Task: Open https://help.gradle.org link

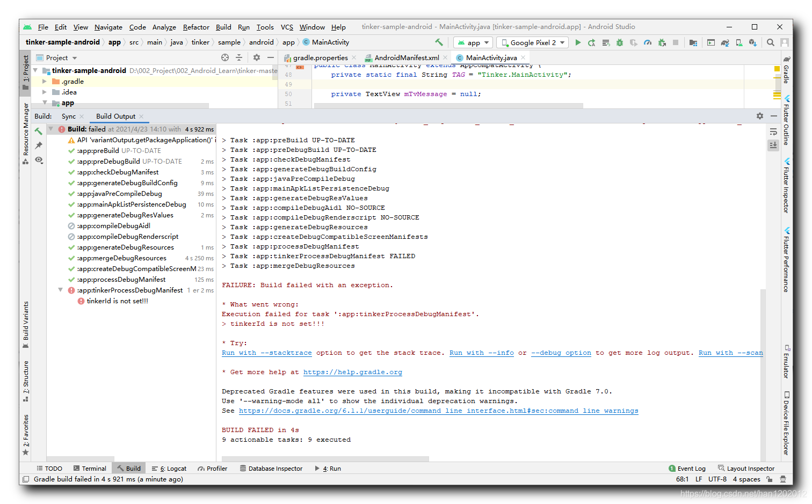Action: (x=352, y=372)
